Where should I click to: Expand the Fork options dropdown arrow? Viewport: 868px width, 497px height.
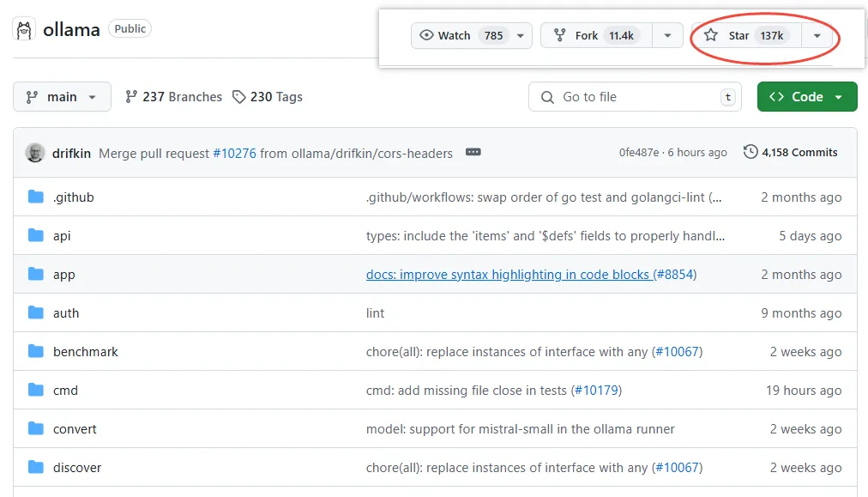pos(667,35)
